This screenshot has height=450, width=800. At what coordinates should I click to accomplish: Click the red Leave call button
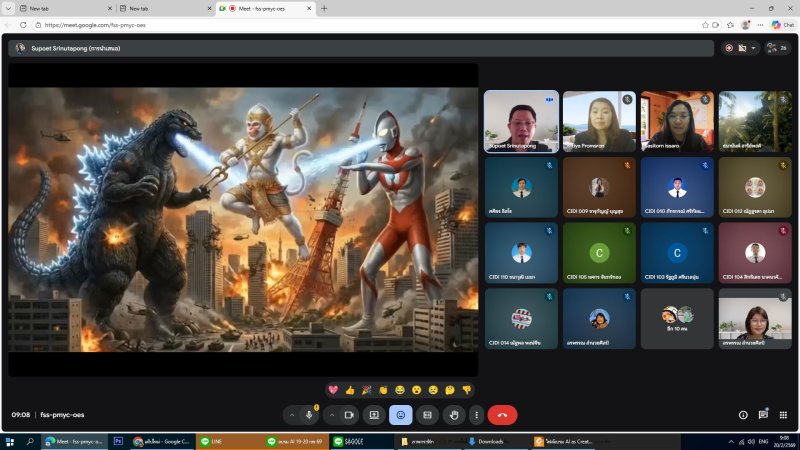[x=502, y=414]
